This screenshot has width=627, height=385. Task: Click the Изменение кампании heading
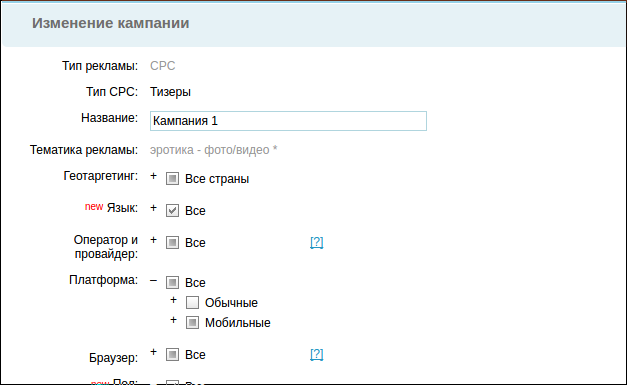tap(111, 23)
